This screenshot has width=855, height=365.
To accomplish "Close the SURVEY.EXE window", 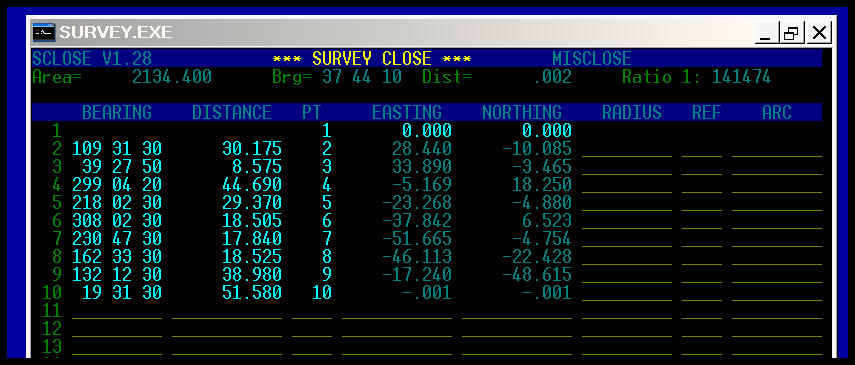I will point(818,33).
